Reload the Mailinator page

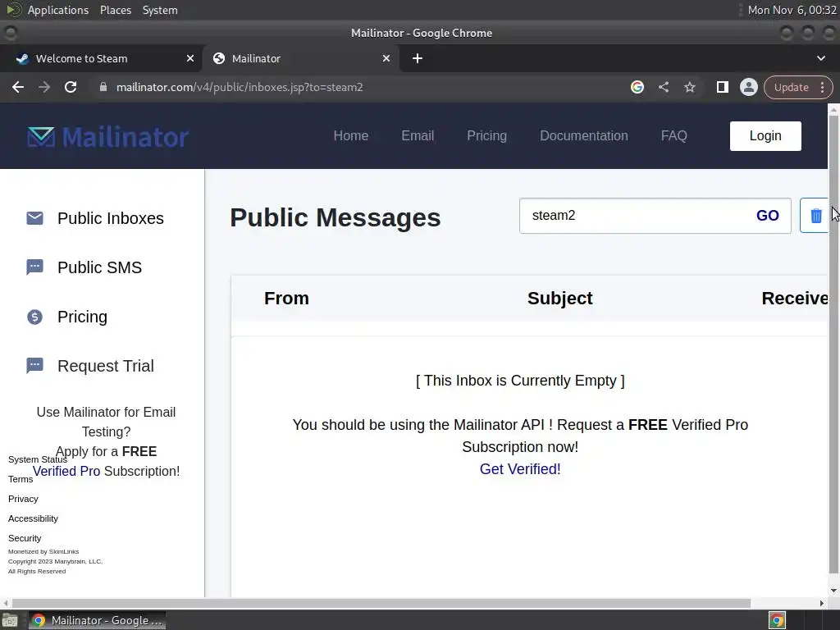pyautogui.click(x=71, y=87)
